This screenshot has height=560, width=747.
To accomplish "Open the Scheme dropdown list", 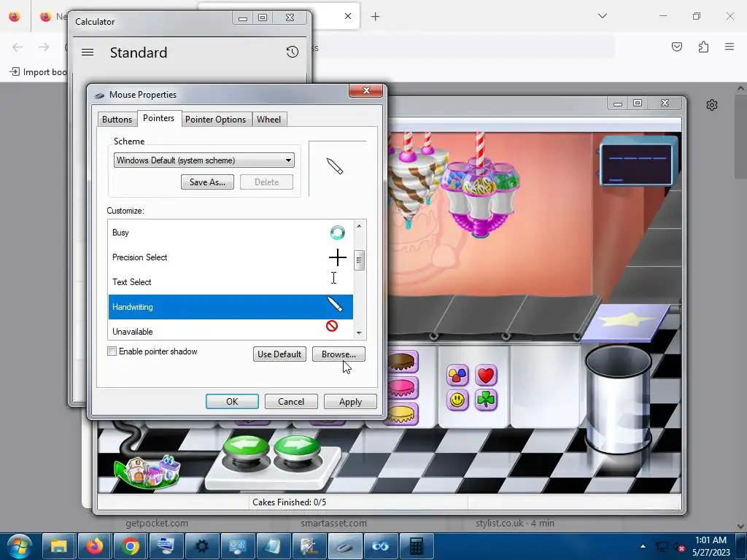I will [x=204, y=160].
